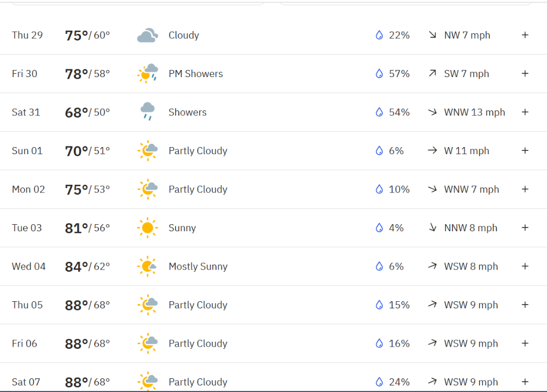
Task: Expand the Mon 02 forecast row
Action: coord(525,189)
